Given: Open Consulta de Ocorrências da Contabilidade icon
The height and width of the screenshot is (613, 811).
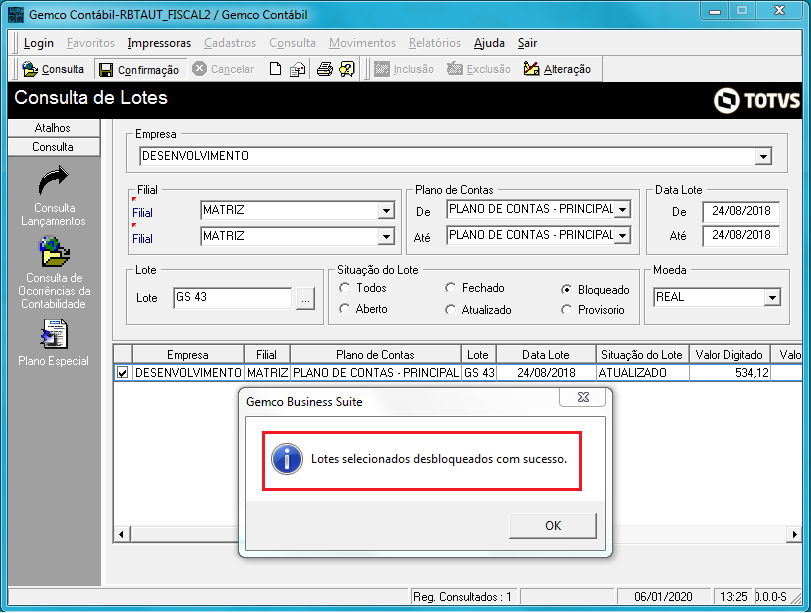Looking at the screenshot, I should pyautogui.click(x=54, y=252).
